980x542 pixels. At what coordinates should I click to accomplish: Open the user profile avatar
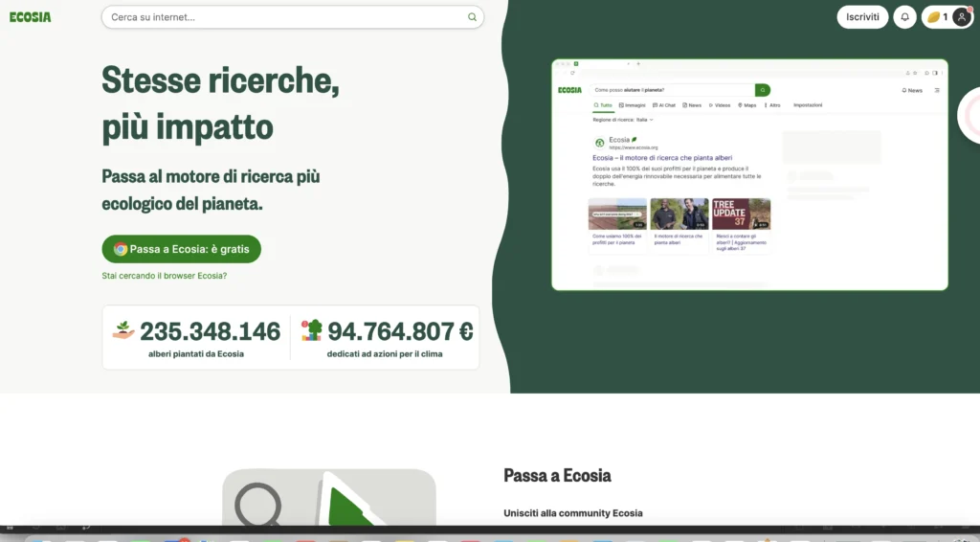click(961, 17)
